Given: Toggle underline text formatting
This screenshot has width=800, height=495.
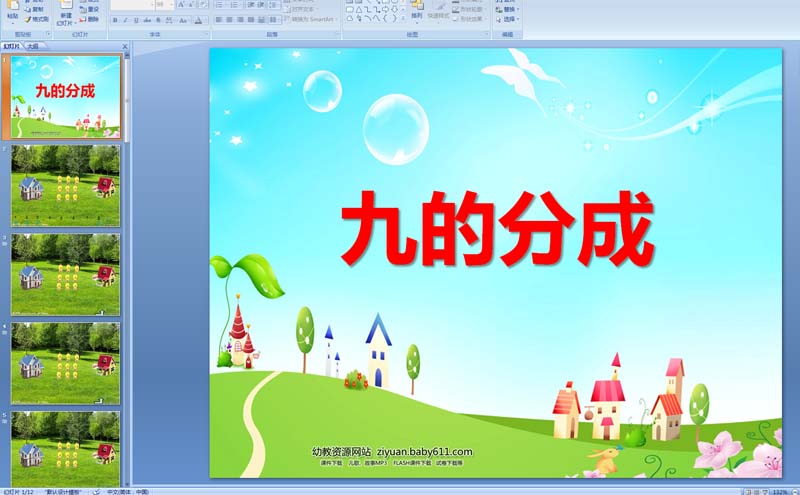Looking at the screenshot, I should pyautogui.click(x=134, y=19).
